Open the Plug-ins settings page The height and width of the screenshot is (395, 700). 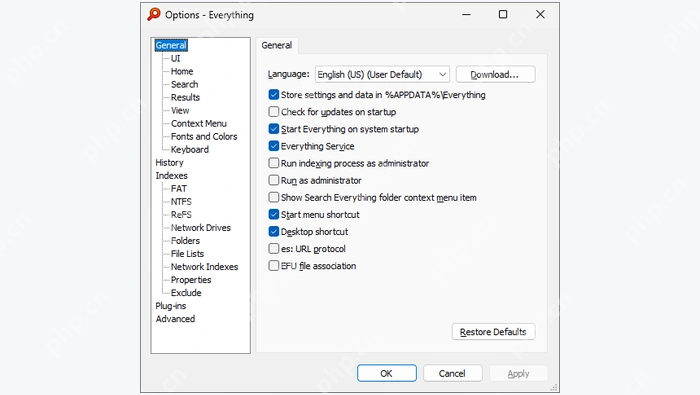coord(171,306)
